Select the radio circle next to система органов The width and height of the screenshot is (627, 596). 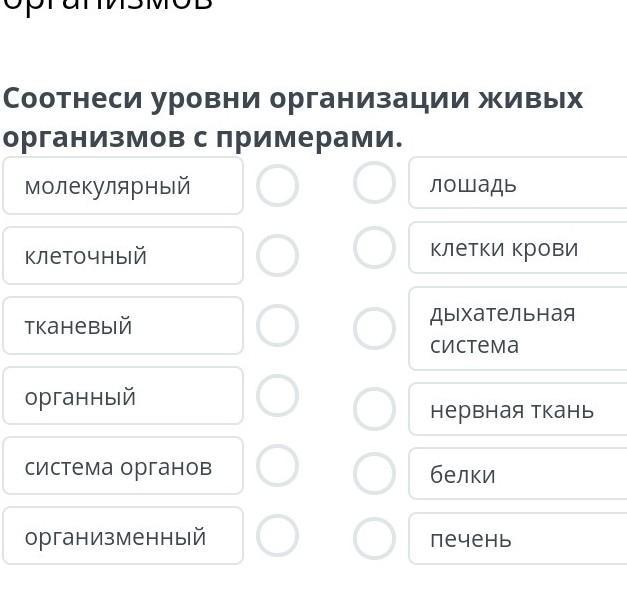click(x=277, y=466)
